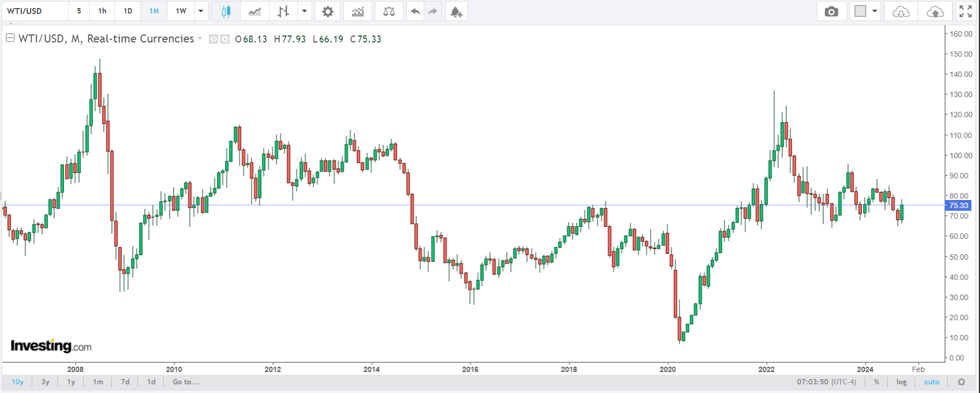
Task: Click the O 68.13 open value
Action: tap(251, 39)
